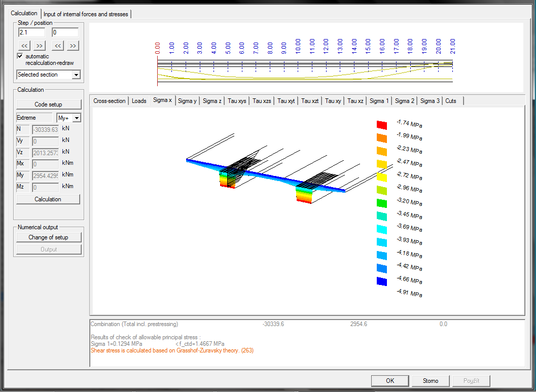Select the Tau xys tab
The image size is (536, 392).
[x=237, y=101]
